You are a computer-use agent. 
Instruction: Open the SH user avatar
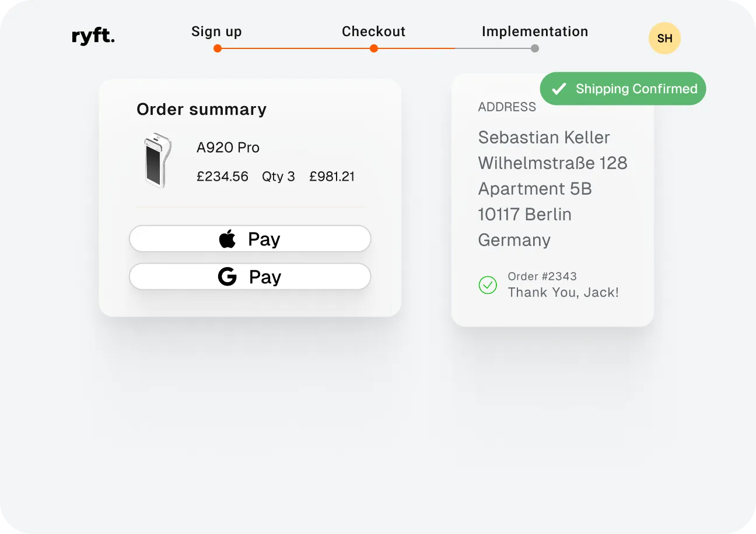(664, 38)
